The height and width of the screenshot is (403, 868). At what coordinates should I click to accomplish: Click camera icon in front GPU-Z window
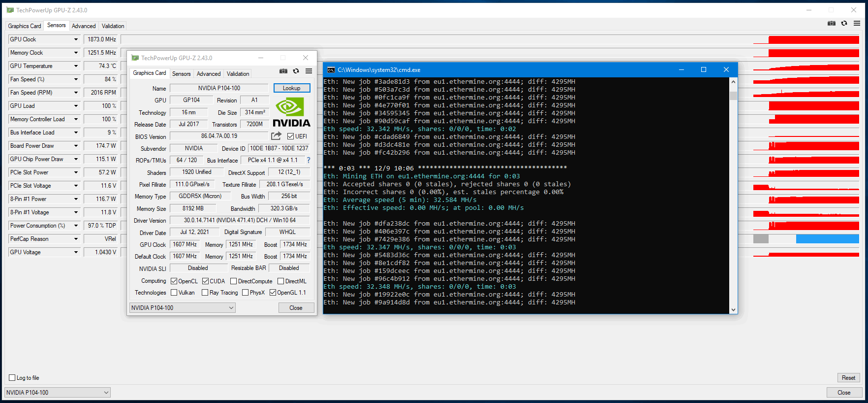[x=283, y=71]
